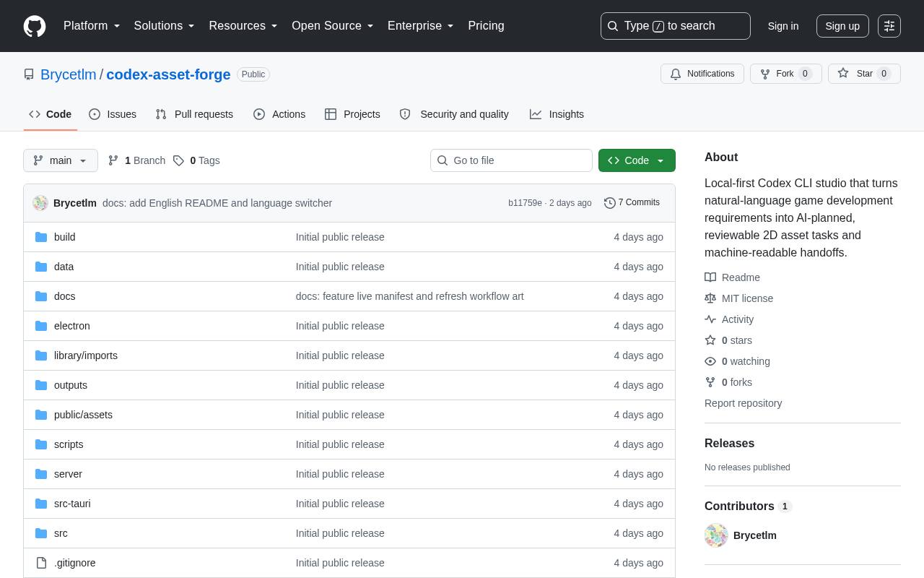Click the Go to file input
The width and height of the screenshot is (924, 578).
point(511,160)
